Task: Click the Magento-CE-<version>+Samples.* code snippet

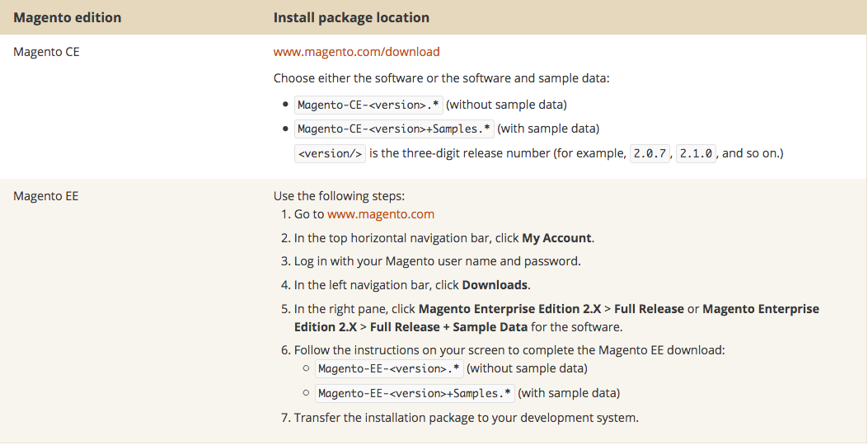Action: click(x=394, y=129)
